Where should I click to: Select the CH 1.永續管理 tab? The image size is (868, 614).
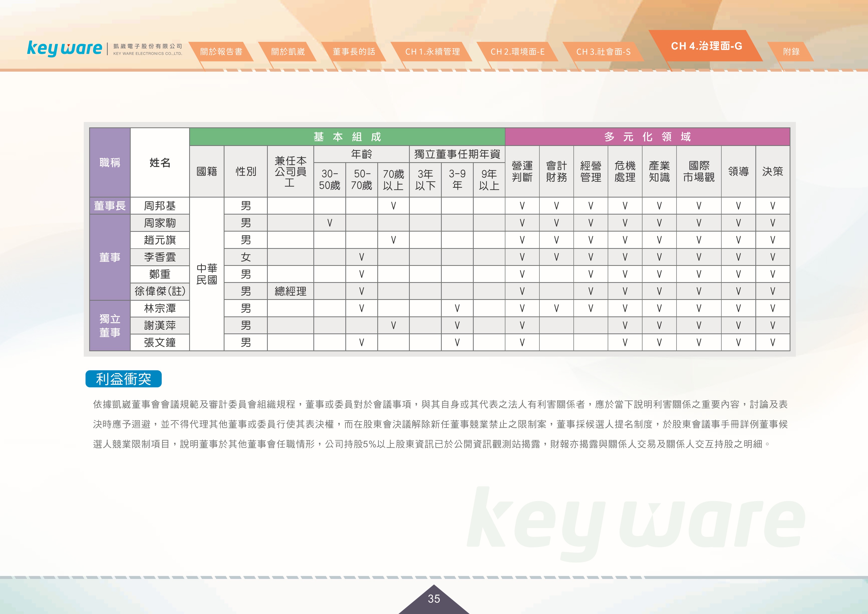[x=432, y=52]
